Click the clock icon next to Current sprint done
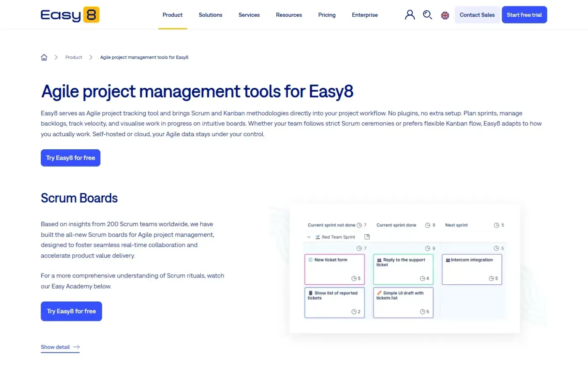The height and width of the screenshot is (368, 588). pos(428,225)
